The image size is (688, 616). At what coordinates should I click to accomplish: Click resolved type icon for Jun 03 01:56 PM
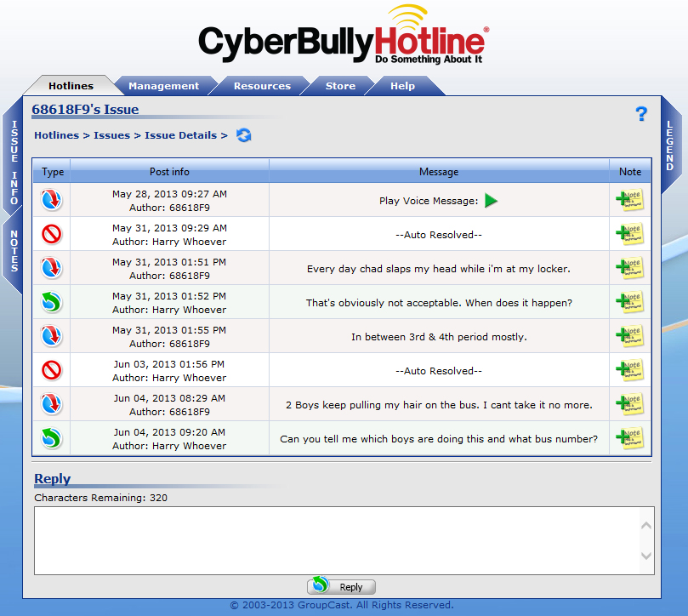pos(51,370)
